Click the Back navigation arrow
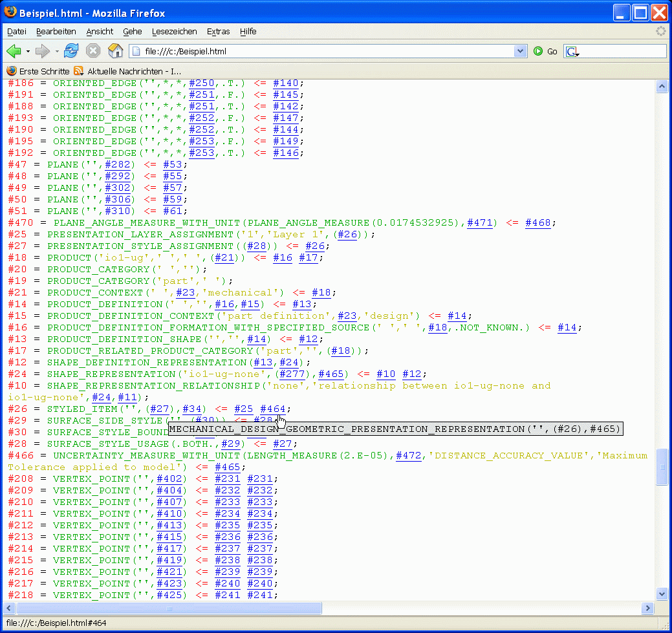 click(x=14, y=51)
